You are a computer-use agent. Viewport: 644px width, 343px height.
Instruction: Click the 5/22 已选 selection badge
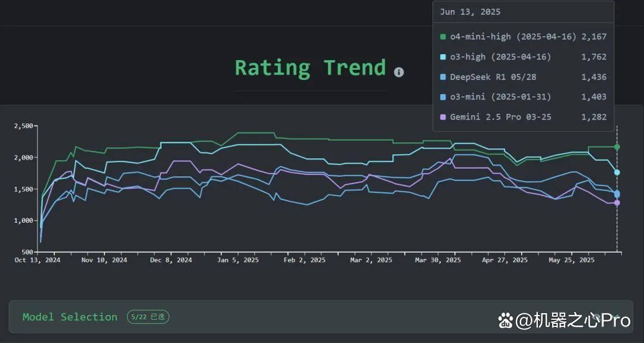tap(148, 317)
